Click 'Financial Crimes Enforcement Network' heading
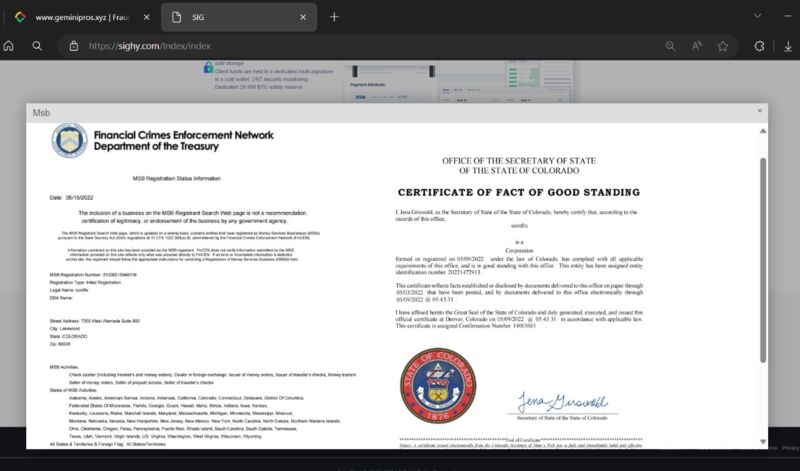Image resolution: width=800 pixels, height=471 pixels. point(184,135)
